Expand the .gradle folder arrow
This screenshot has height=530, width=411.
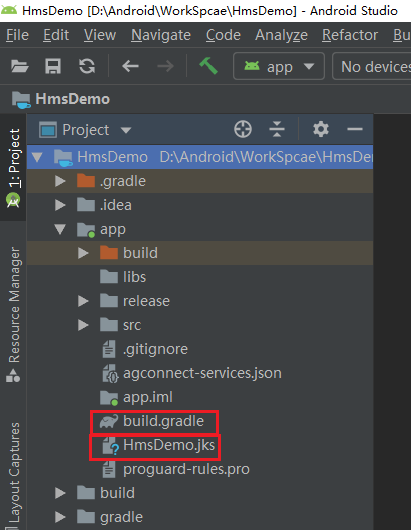coord(60,181)
